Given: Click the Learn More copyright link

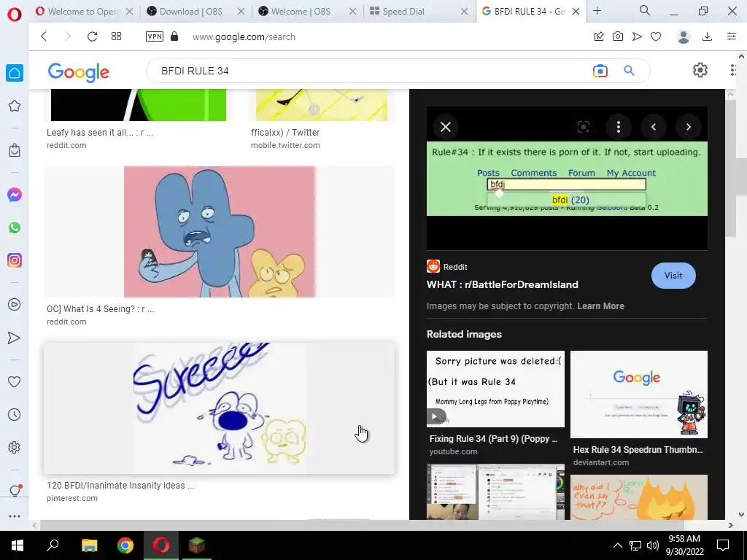Looking at the screenshot, I should pos(601,306).
